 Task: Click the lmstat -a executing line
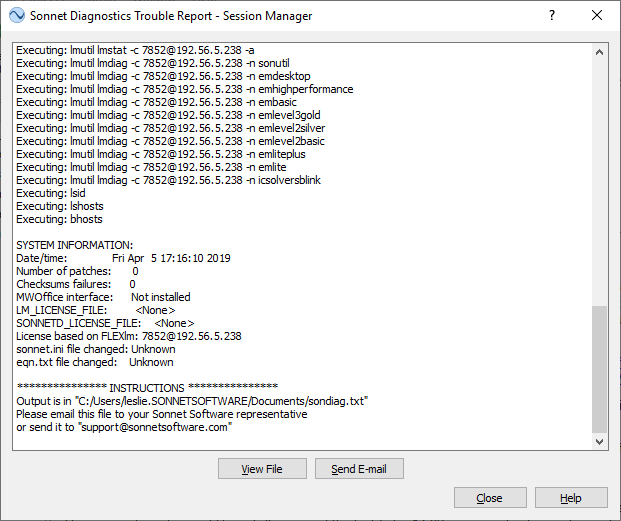click(135, 50)
